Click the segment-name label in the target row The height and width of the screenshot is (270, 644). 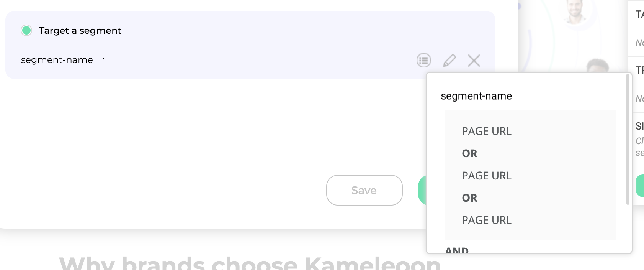57,60
